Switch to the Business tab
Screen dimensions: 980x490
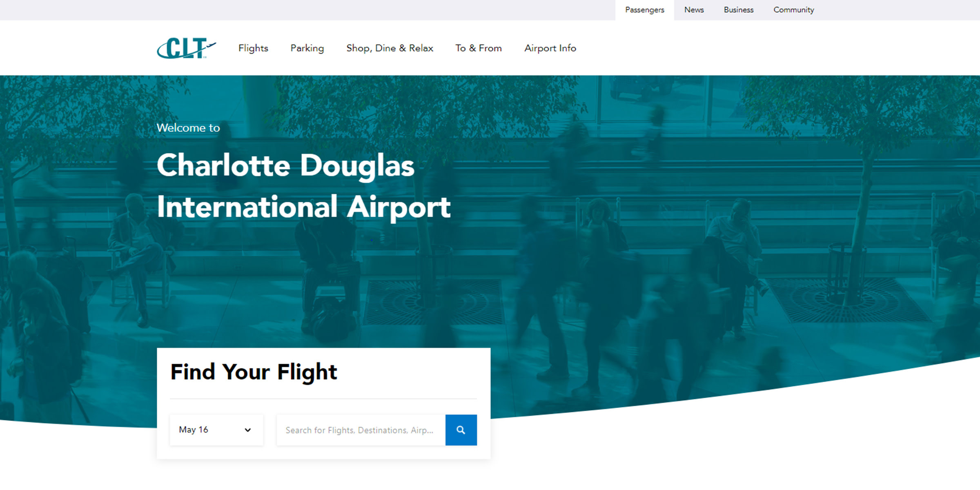tap(739, 10)
